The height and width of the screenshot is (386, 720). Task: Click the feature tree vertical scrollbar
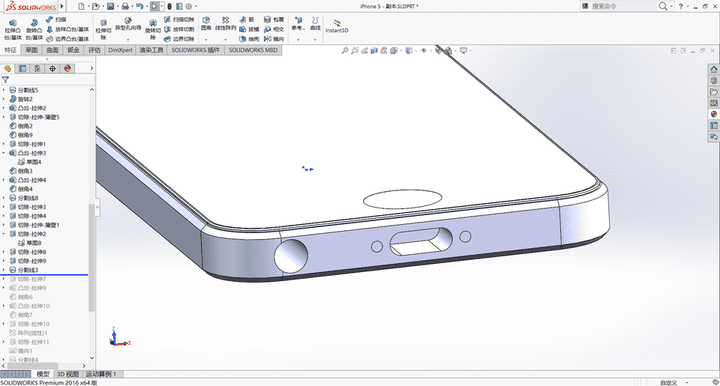point(91,257)
